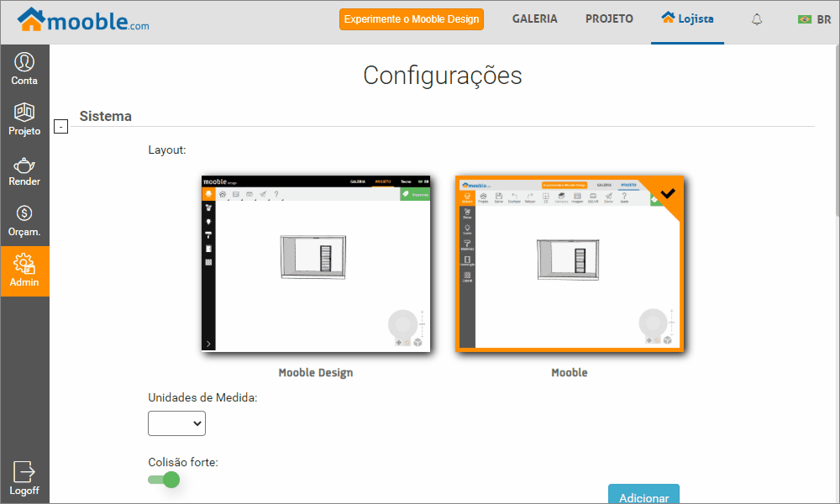Go to the GALERIA tab
Screen dimensions: 840x504
534,19
